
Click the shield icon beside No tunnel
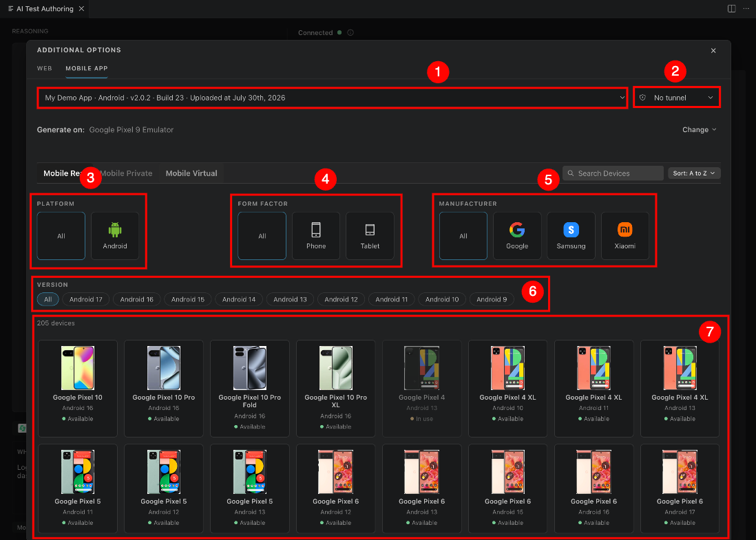642,98
